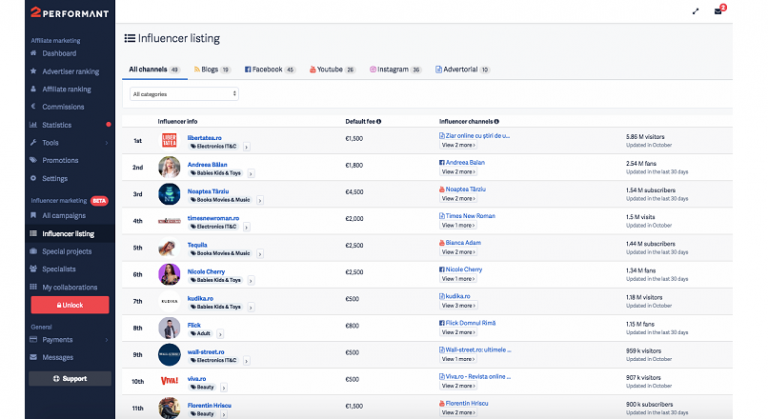Screen dimensions: 768x419
Task: Click Andreea Bălan avatar photo
Action: [x=169, y=167]
